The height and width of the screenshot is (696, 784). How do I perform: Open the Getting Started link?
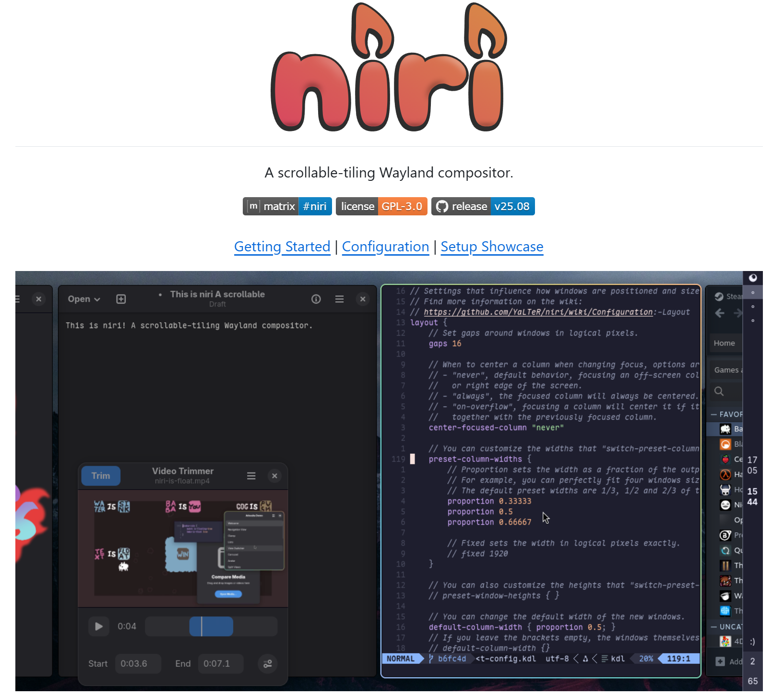[282, 246]
